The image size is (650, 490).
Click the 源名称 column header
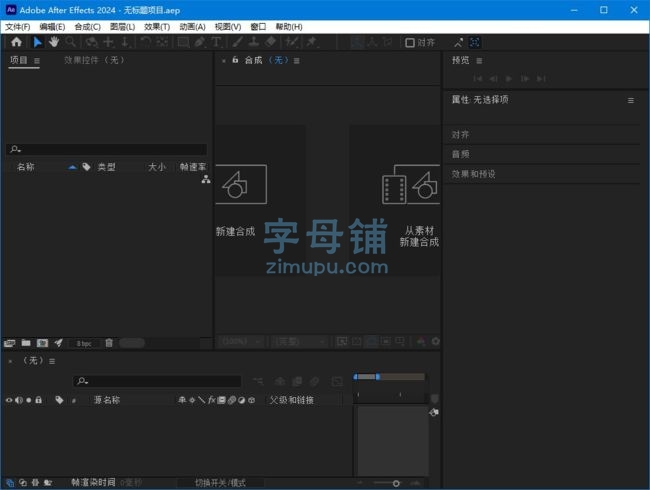[x=107, y=400]
